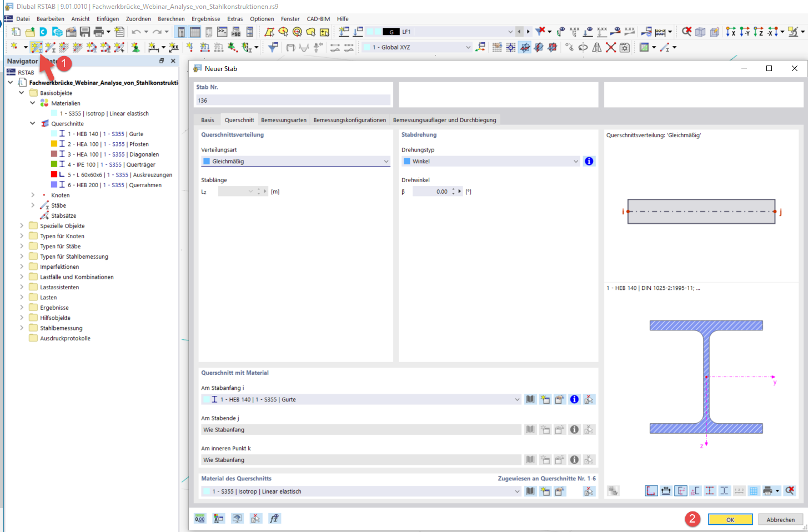Select the new single member tool

coord(36,47)
